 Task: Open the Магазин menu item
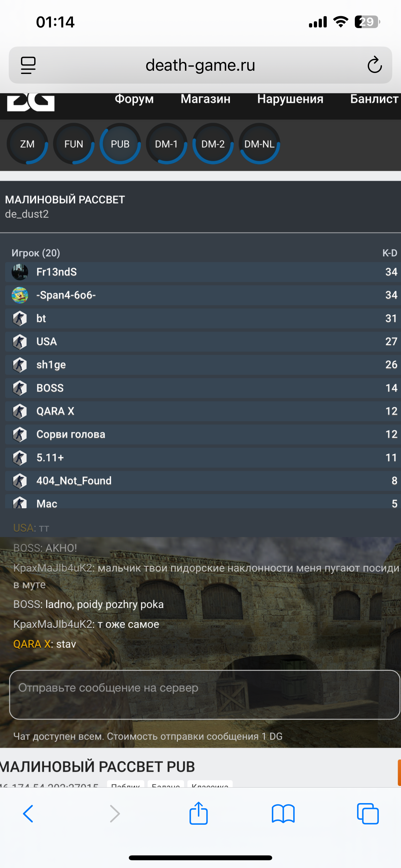click(x=206, y=99)
